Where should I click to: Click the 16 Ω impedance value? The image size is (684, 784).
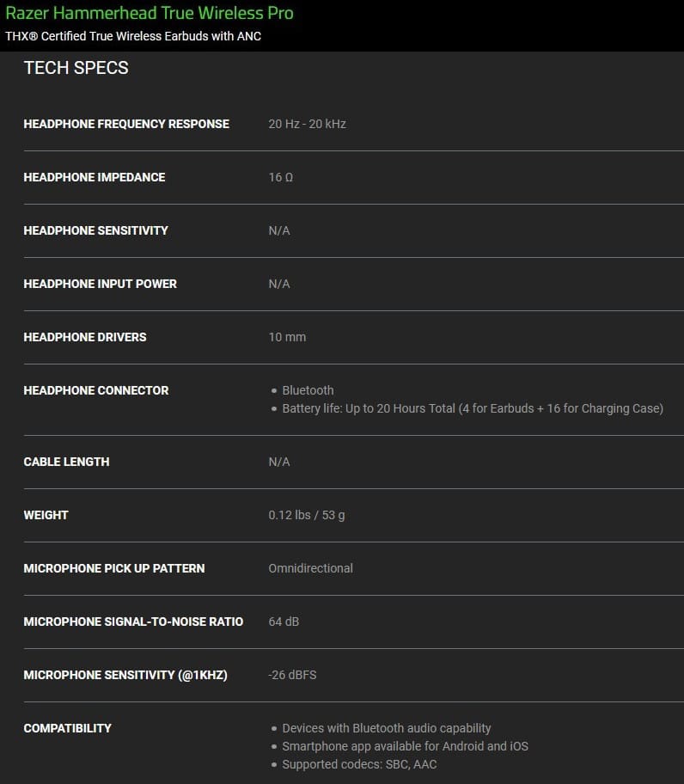tap(280, 177)
